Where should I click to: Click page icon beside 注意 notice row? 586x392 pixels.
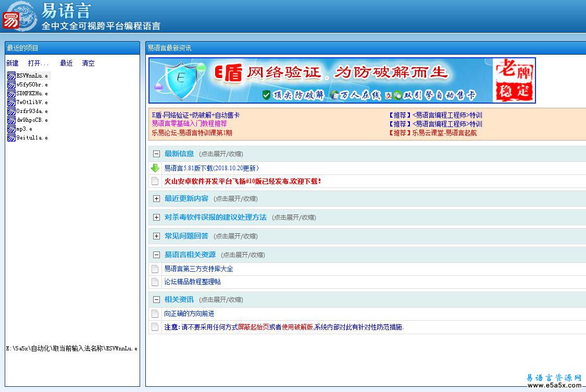point(155,327)
